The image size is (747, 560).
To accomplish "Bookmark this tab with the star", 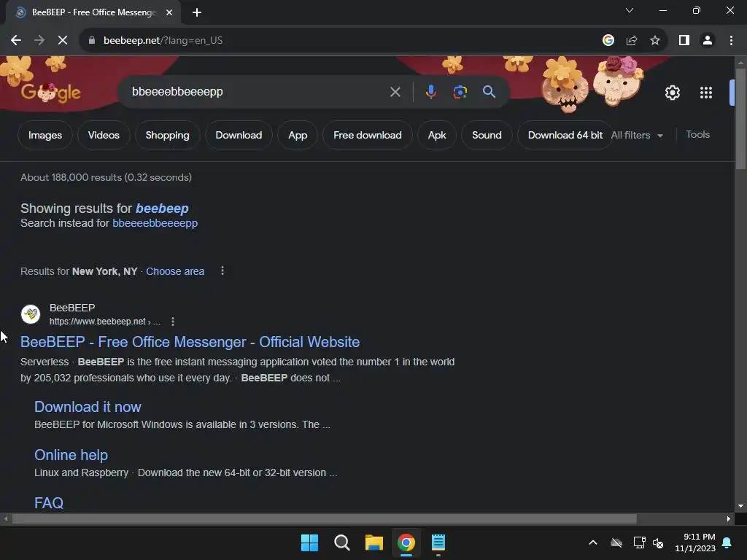I will pos(655,41).
